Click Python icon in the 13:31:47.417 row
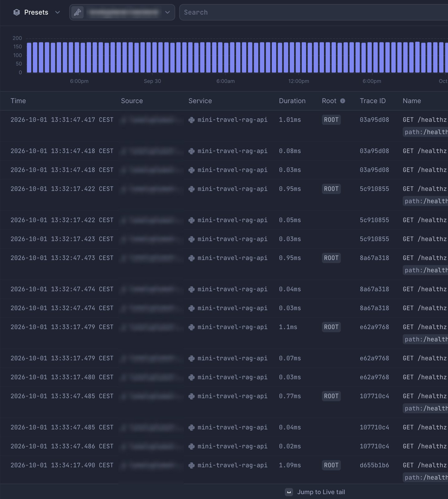Image resolution: width=448 pixels, height=499 pixels. pos(192,120)
